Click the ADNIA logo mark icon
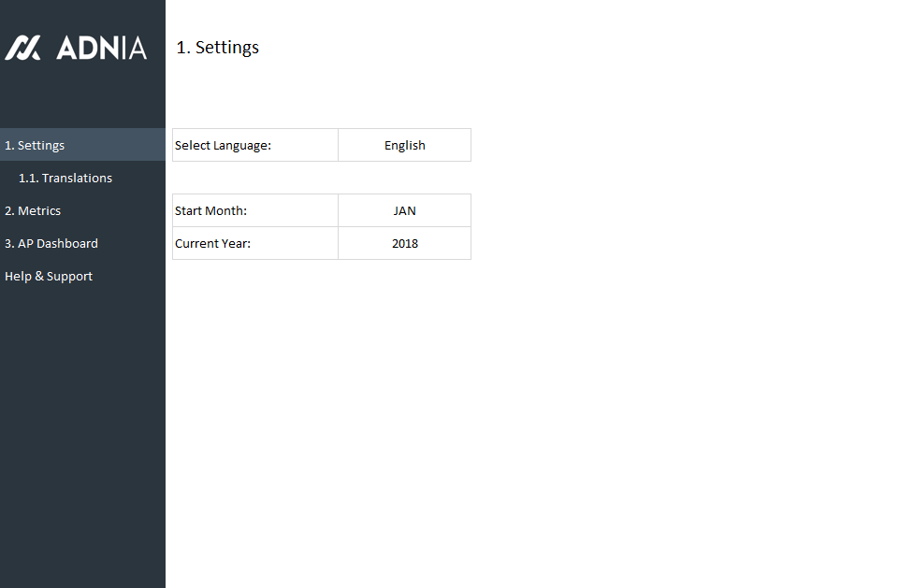 pyautogui.click(x=22, y=48)
